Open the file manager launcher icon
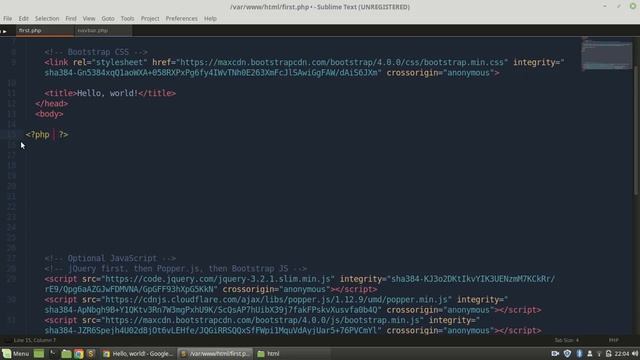Image resolution: width=640 pixels, height=360 pixels. (x=66, y=353)
